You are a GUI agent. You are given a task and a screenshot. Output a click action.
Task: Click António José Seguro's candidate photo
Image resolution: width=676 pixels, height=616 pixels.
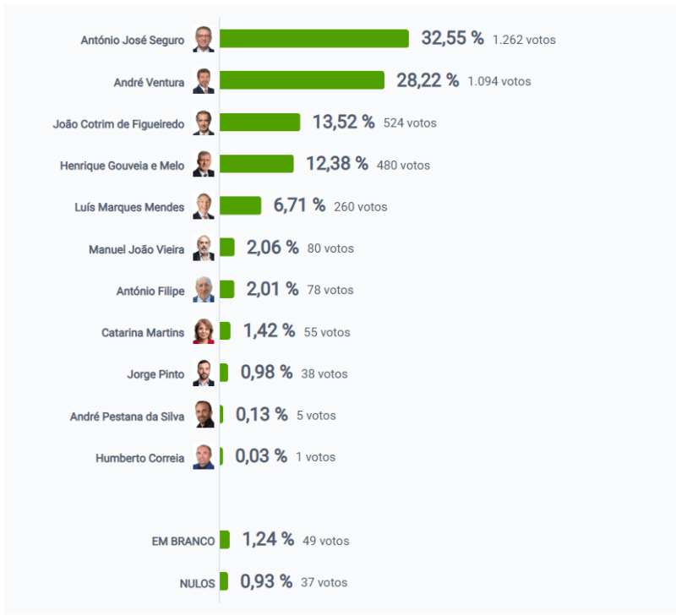click(204, 40)
